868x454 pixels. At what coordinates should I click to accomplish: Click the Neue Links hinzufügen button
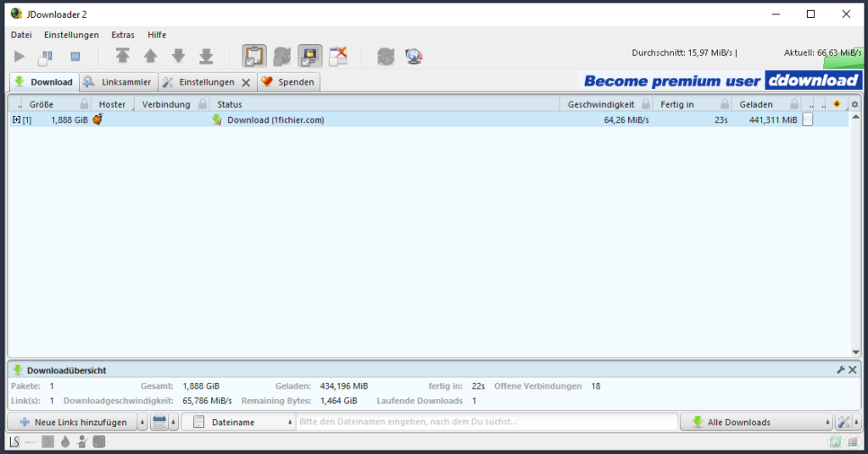[x=73, y=422]
